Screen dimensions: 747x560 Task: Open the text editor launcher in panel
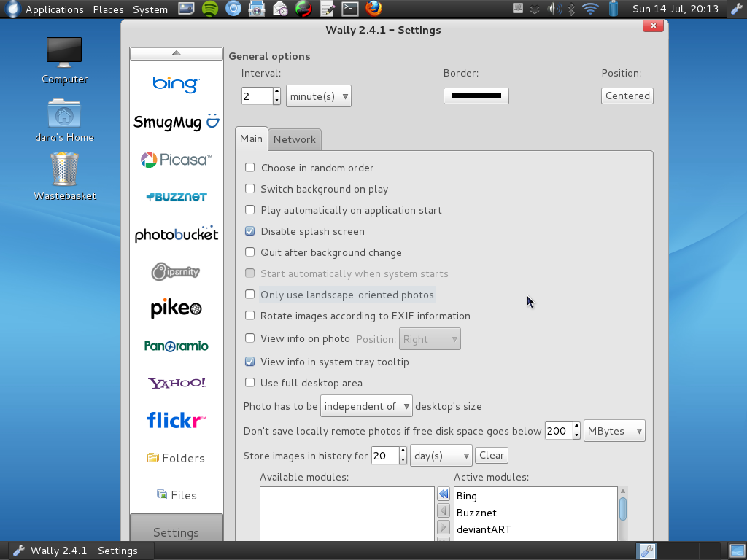click(x=328, y=9)
